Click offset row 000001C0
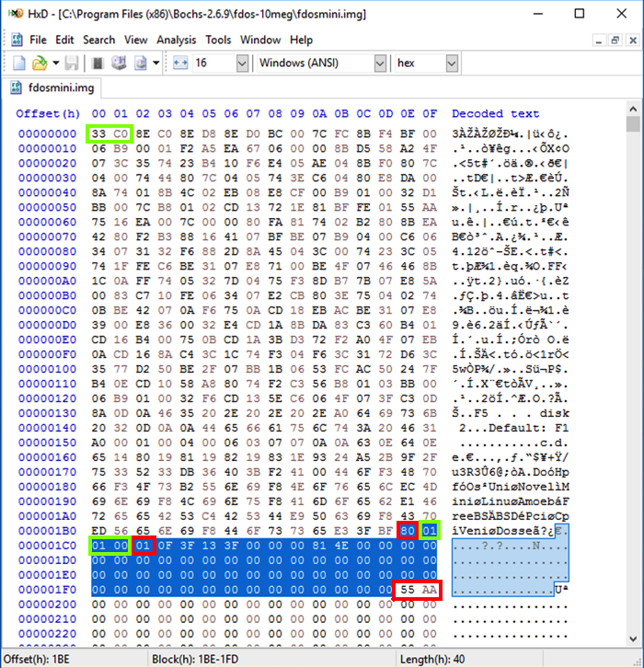Screen dimensions: 644x668 (x=47, y=546)
